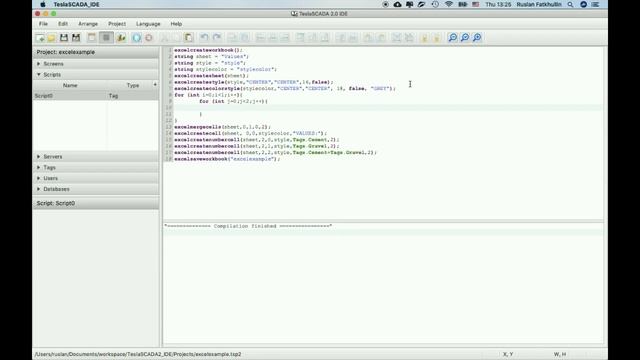The width and height of the screenshot is (640, 360).
Task: Click the excelmergecells code line
Action: pyautogui.click(x=222, y=127)
